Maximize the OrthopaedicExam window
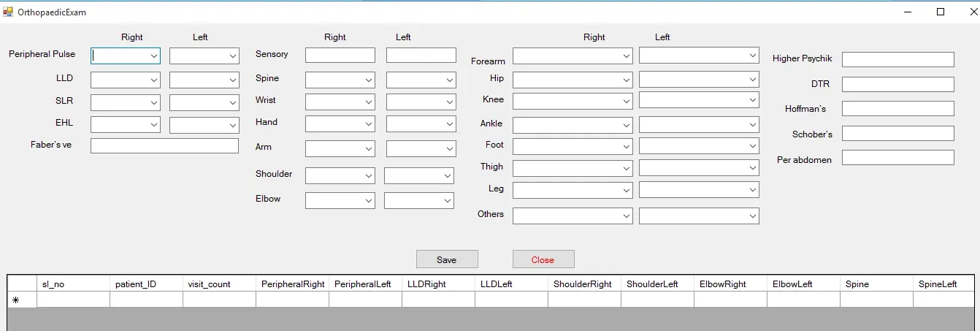Screen dimensions: 980x331 pyautogui.click(x=941, y=12)
